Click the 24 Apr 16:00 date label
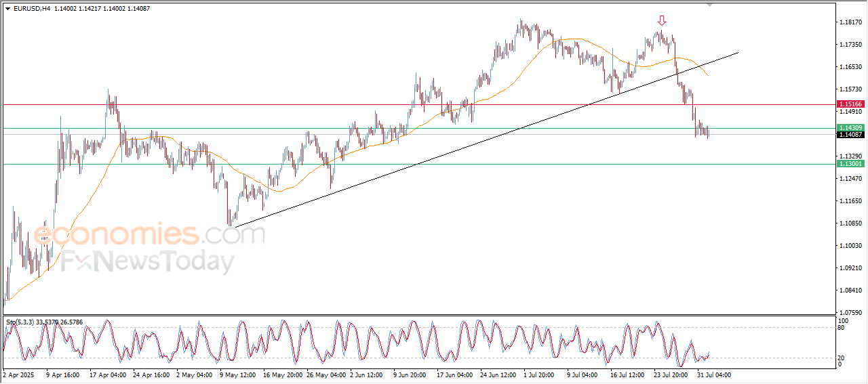 coord(151,375)
